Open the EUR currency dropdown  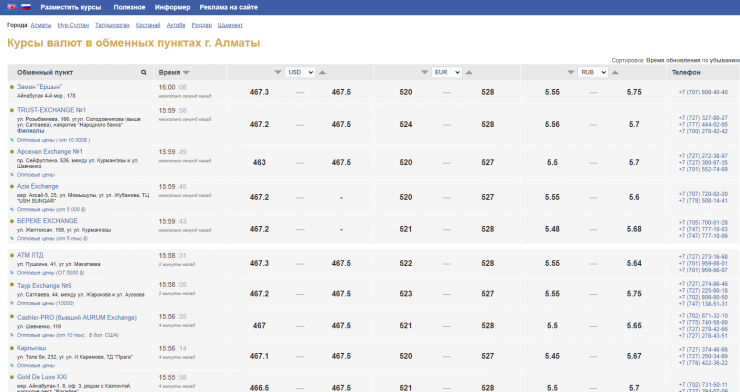(x=446, y=72)
